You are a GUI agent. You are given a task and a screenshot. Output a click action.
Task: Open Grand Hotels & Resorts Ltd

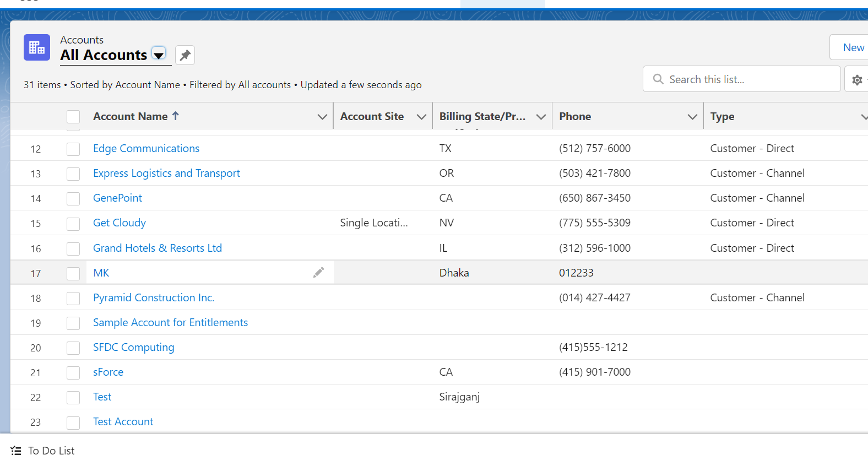(158, 248)
